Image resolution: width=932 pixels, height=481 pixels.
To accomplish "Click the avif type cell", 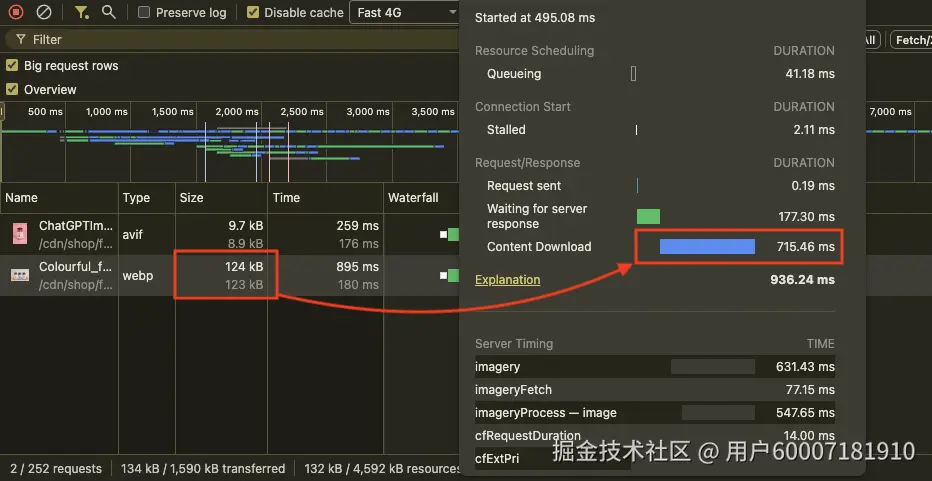I will 133,234.
